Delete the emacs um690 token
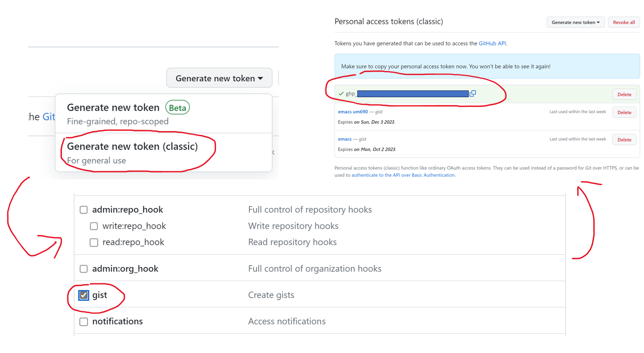 pos(624,112)
